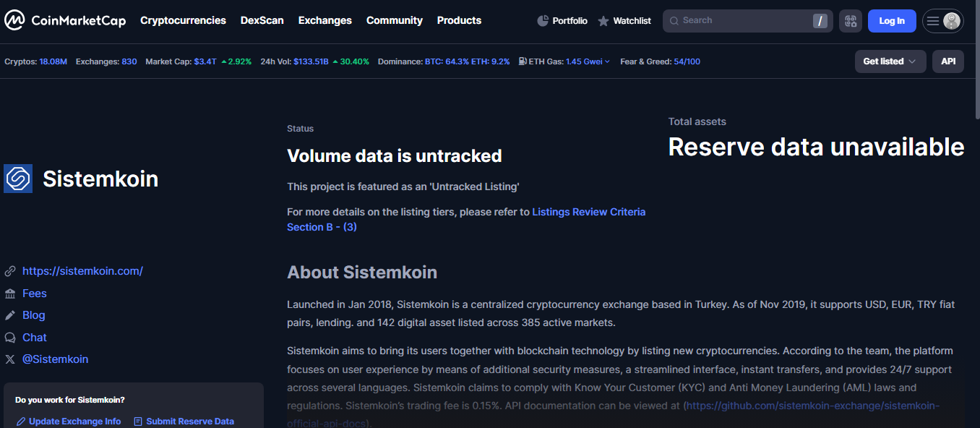
Task: Click the BTC 64.3% ETH 9.2% dominance link
Action: (467, 61)
